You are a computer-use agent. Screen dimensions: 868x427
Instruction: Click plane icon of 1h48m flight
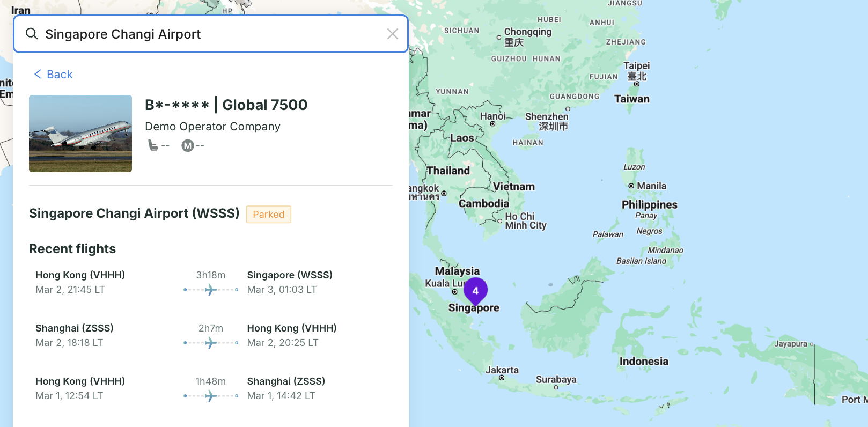tap(211, 396)
